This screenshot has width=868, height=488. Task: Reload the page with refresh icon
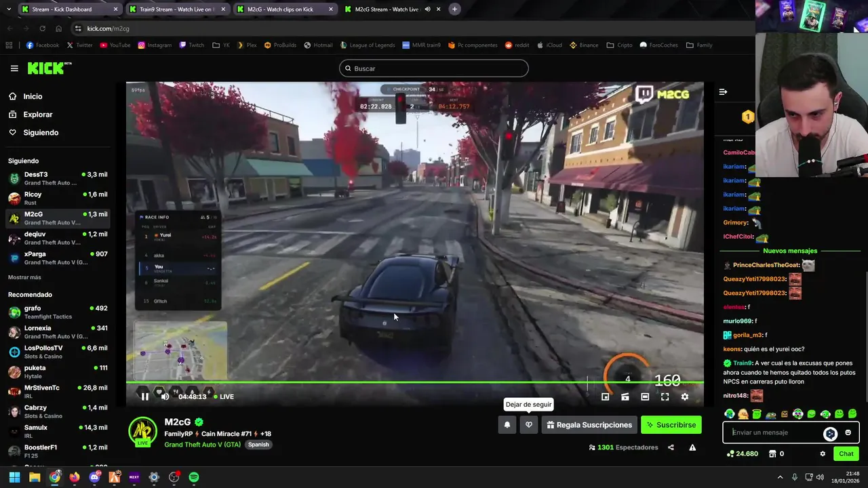click(42, 28)
